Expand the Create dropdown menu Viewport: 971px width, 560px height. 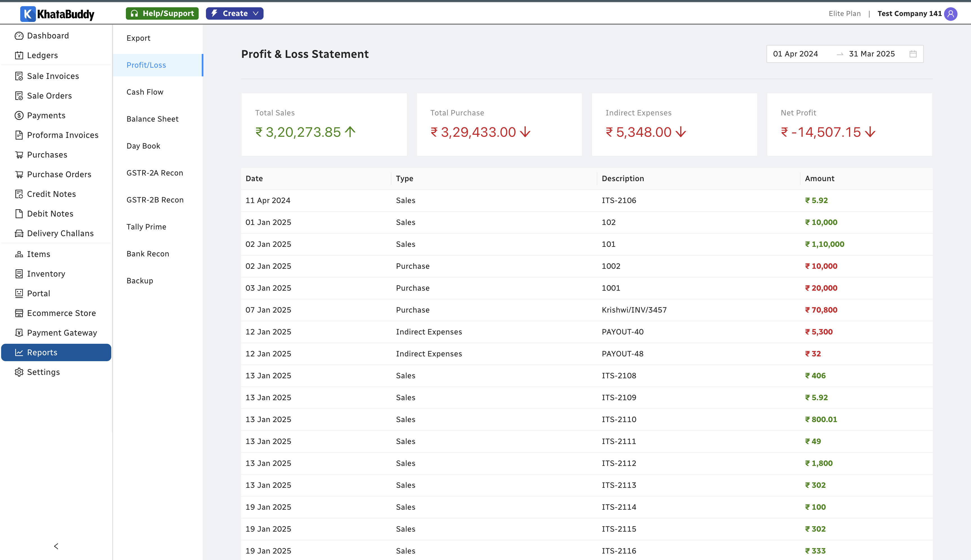click(x=234, y=13)
